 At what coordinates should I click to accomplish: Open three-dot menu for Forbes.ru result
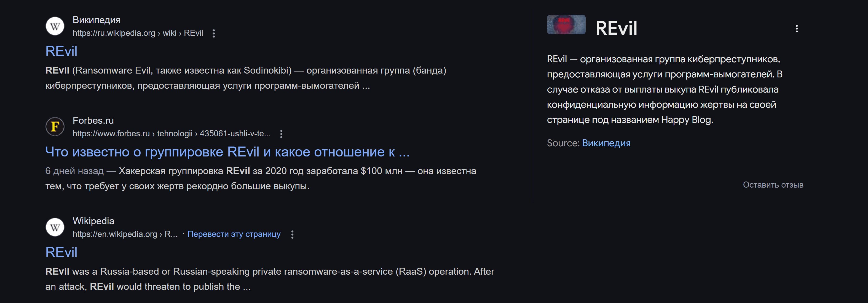(x=281, y=134)
